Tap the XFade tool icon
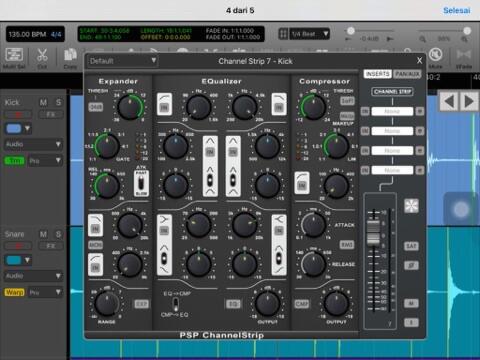The width and height of the screenshot is (480, 360). point(464,55)
